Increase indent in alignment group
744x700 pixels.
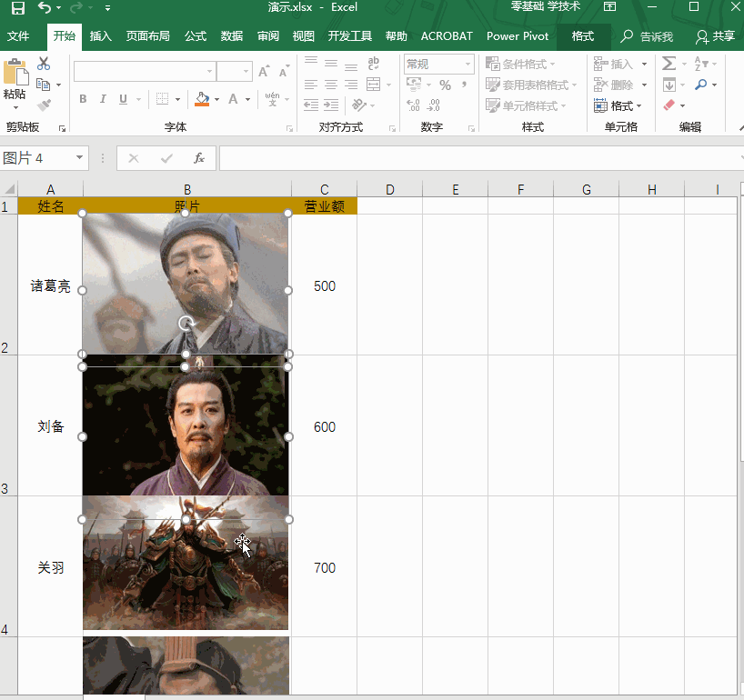(x=331, y=105)
